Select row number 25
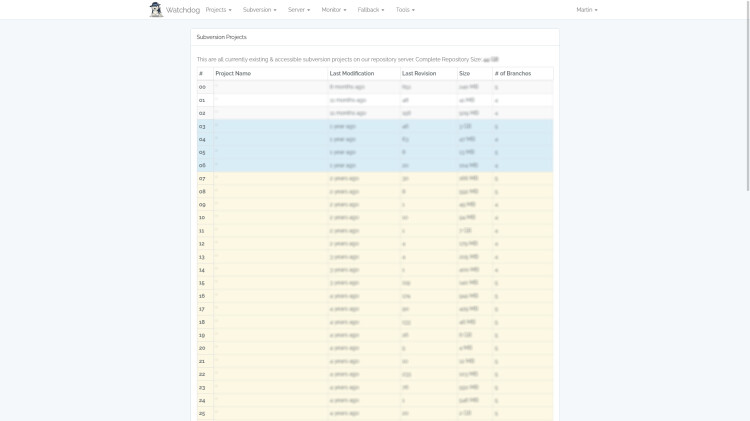 coord(375,413)
